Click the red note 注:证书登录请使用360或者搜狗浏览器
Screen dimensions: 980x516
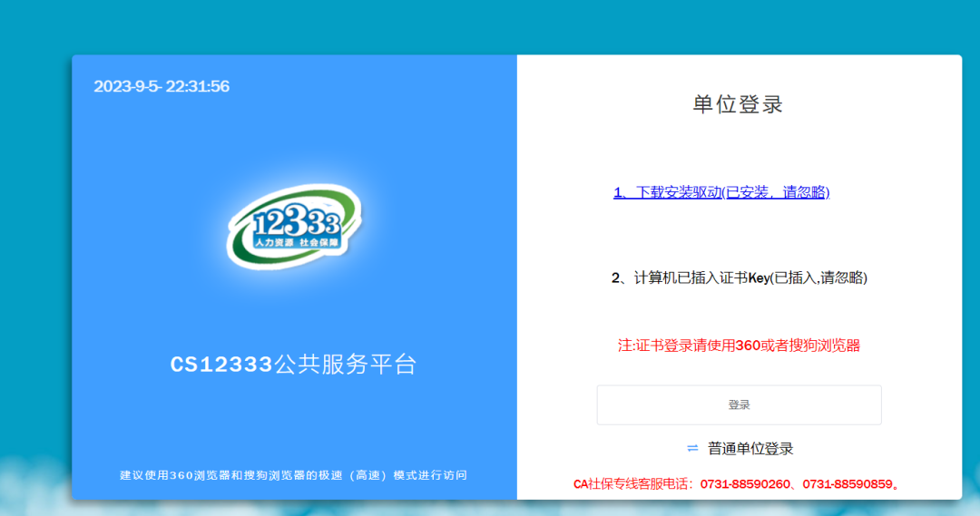pos(739,346)
